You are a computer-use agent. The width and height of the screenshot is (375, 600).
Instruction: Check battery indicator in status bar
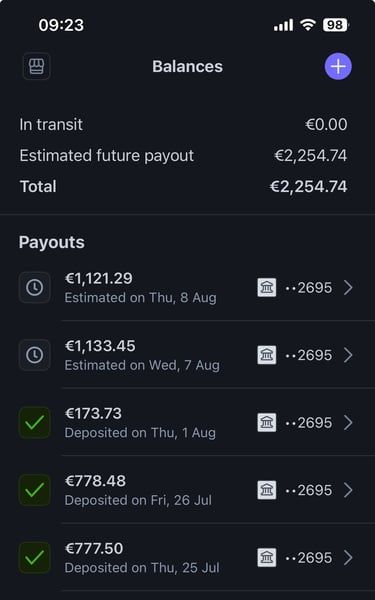pyautogui.click(x=336, y=25)
